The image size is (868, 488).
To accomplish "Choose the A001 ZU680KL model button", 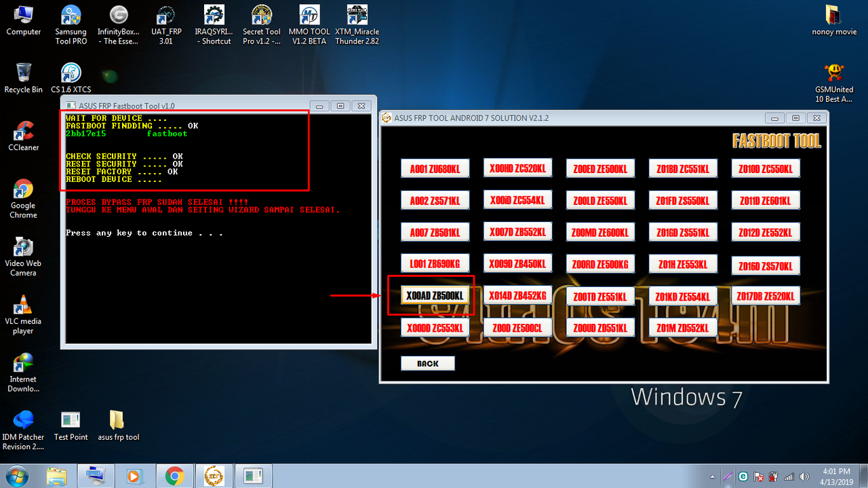I will click(435, 168).
